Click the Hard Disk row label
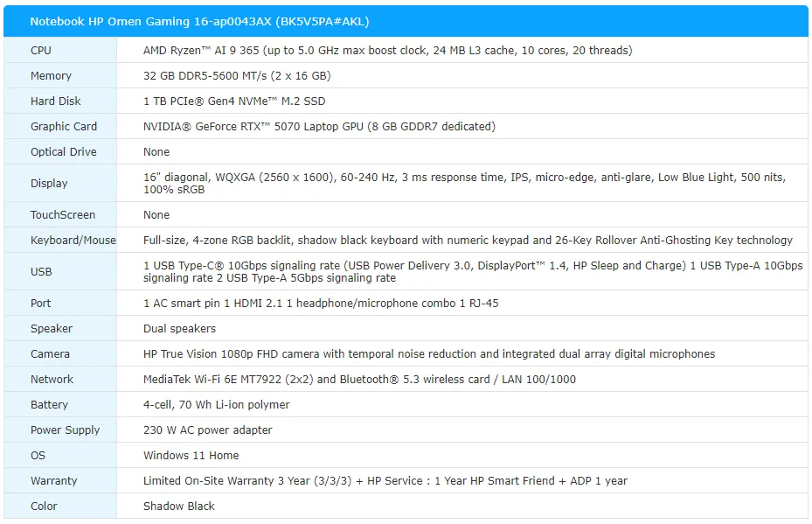The height and width of the screenshot is (524, 812). 56,101
